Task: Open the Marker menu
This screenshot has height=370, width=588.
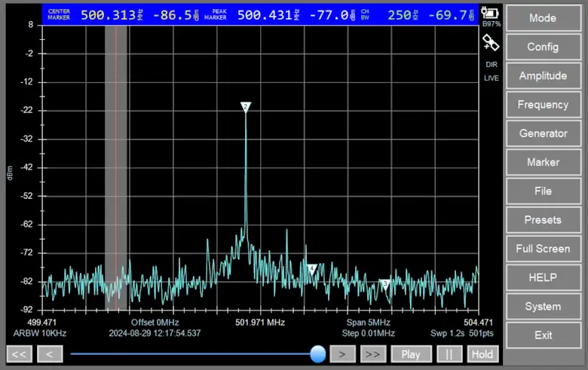Action: pyautogui.click(x=543, y=162)
